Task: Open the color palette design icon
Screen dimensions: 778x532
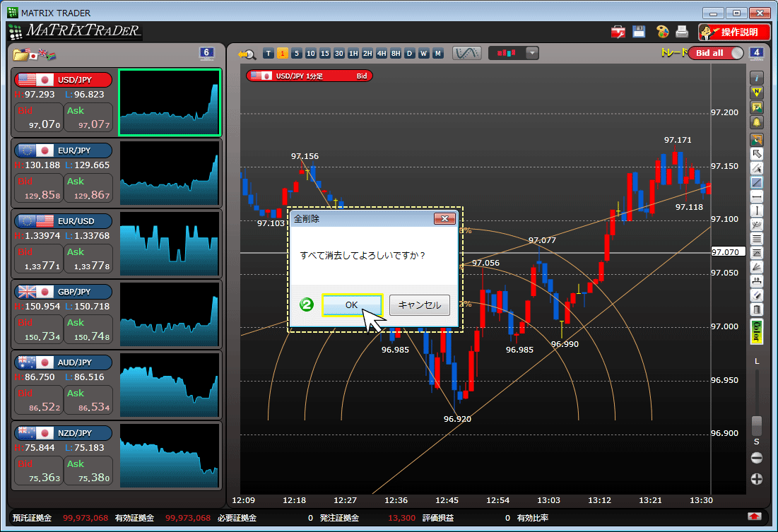Action: pyautogui.click(x=662, y=32)
